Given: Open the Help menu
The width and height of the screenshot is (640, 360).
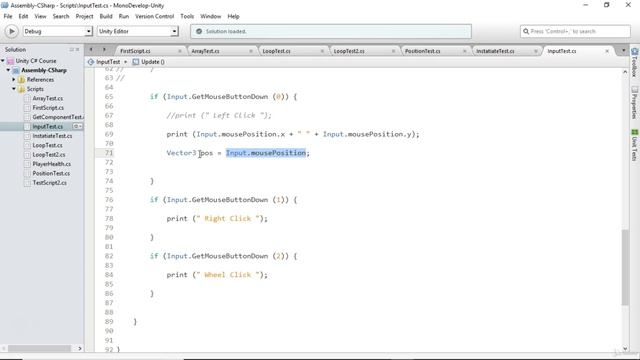Looking at the screenshot, I should coord(233,16).
